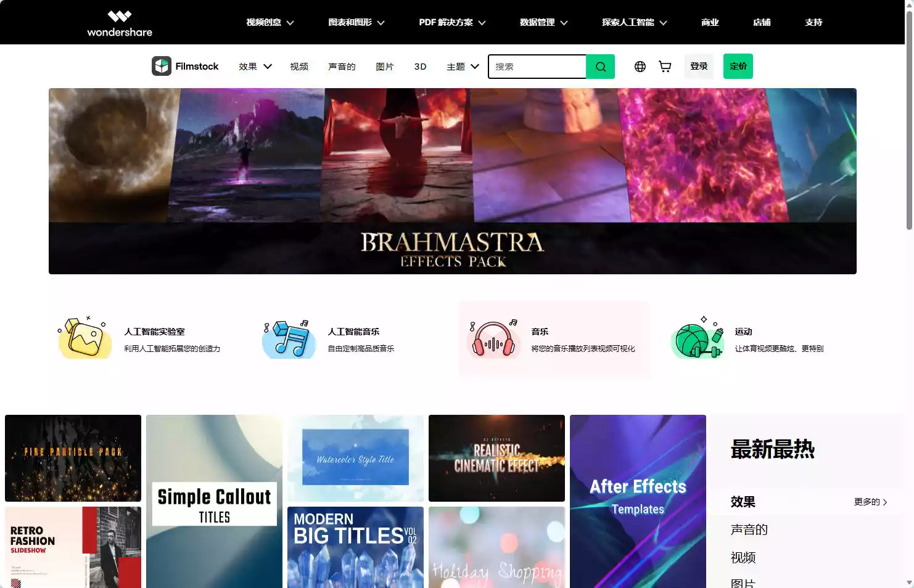
Task: Expand the 主题 dropdown
Action: (463, 67)
